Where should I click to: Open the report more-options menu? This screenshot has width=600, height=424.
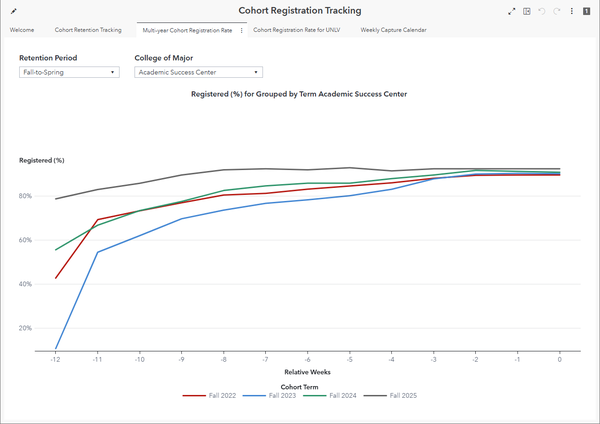(x=572, y=11)
